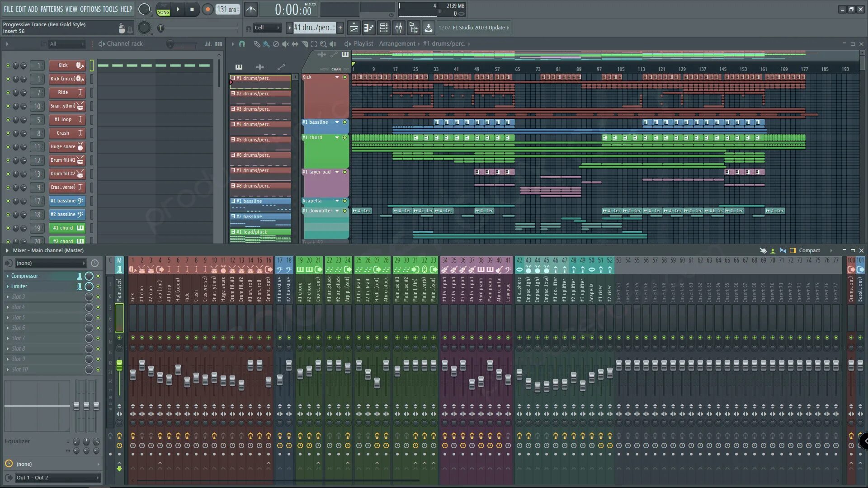Image resolution: width=868 pixels, height=488 pixels.
Task: Select the Mute tool in the Playlist toolbar
Action: pos(285,44)
